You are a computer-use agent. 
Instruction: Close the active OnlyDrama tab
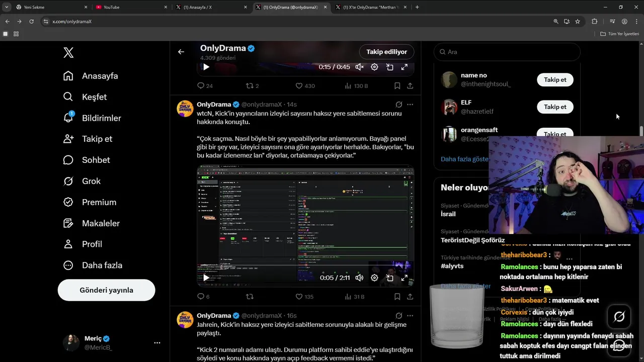pos(325,7)
